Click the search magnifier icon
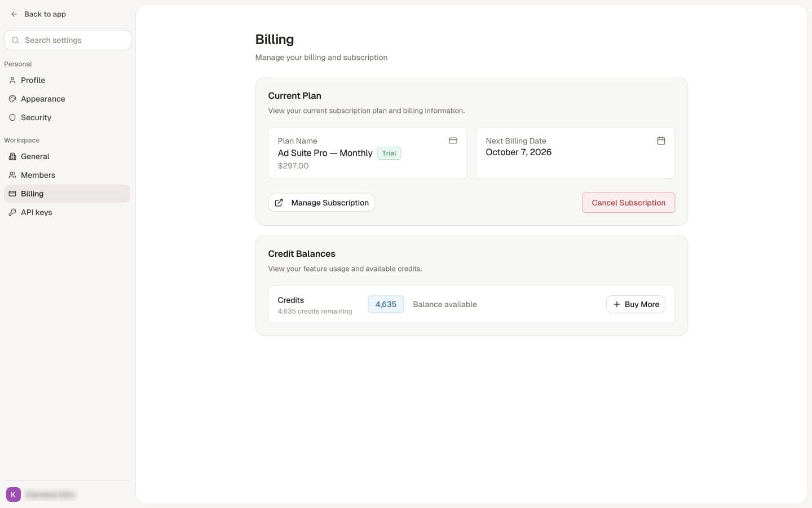Screen dimensions: 812x508 coord(15,40)
